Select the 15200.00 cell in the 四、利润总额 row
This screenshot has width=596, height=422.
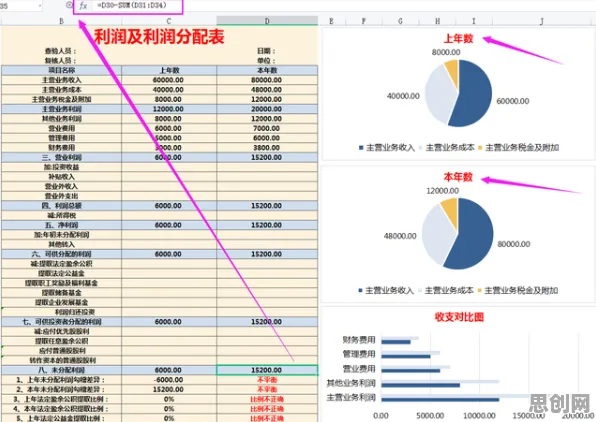(267, 206)
